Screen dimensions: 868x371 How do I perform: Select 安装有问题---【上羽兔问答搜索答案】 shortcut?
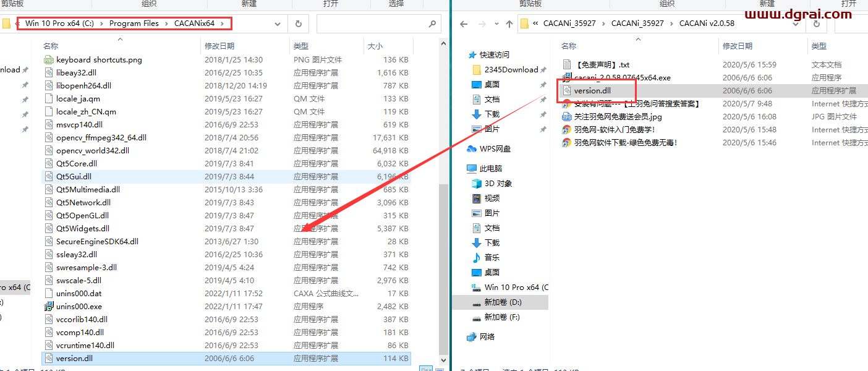coord(637,103)
